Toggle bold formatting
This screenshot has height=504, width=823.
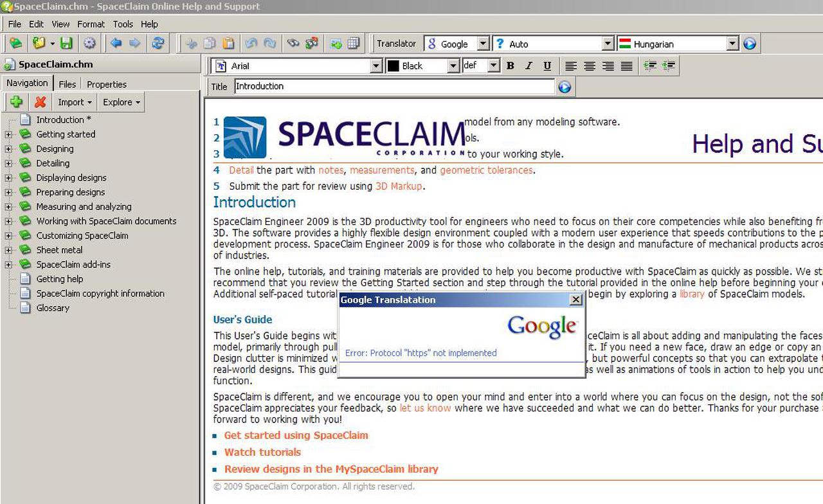(x=511, y=66)
